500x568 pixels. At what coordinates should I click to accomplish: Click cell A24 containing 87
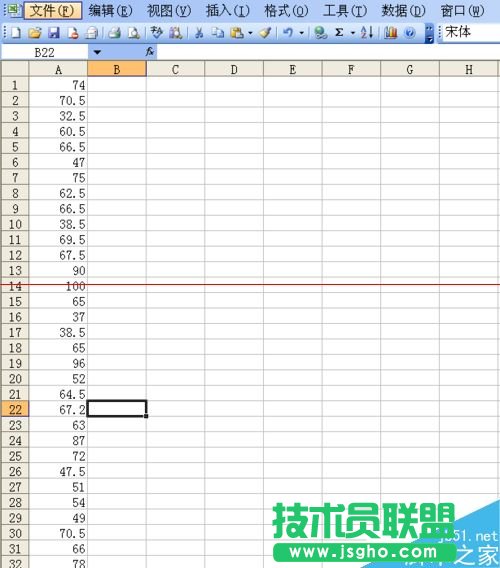[x=58, y=440]
